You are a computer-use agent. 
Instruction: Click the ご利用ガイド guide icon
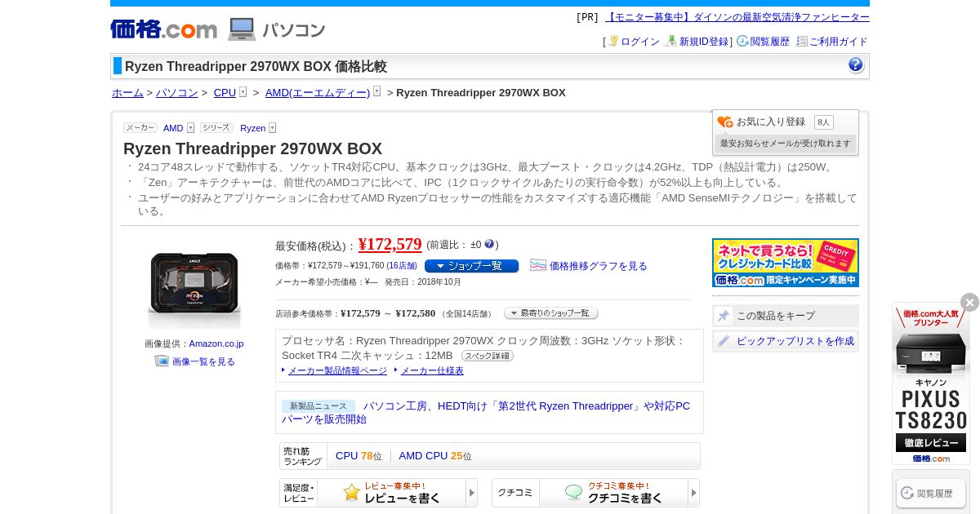pyautogui.click(x=802, y=41)
